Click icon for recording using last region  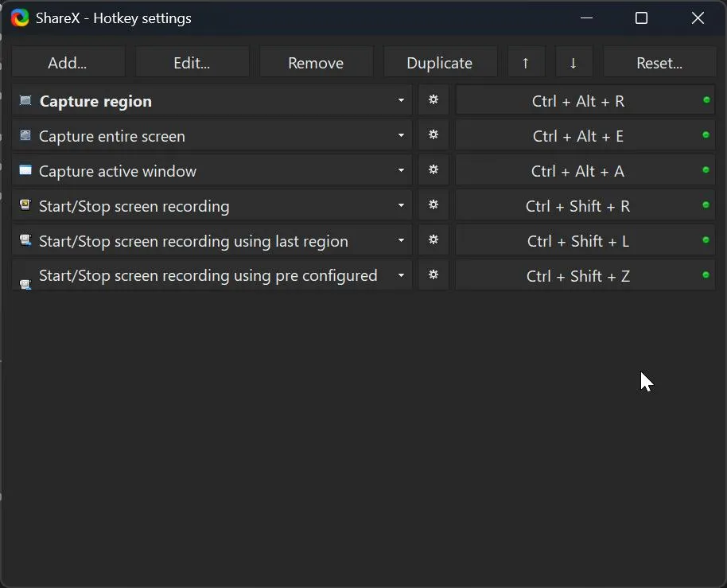(25, 239)
